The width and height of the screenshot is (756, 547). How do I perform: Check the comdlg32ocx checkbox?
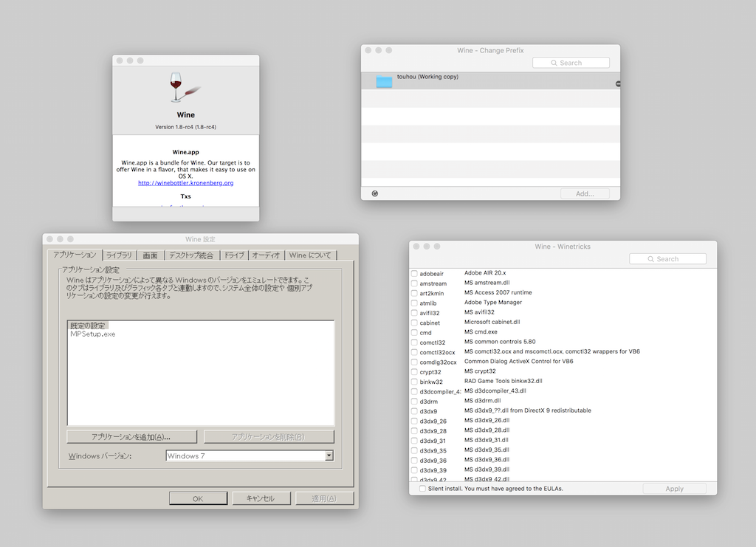point(414,362)
